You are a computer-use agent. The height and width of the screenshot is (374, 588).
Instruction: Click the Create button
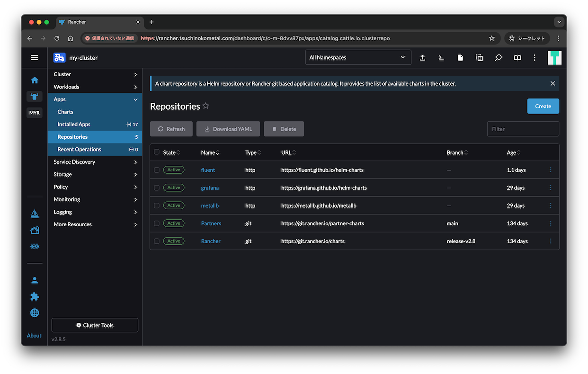pos(543,106)
